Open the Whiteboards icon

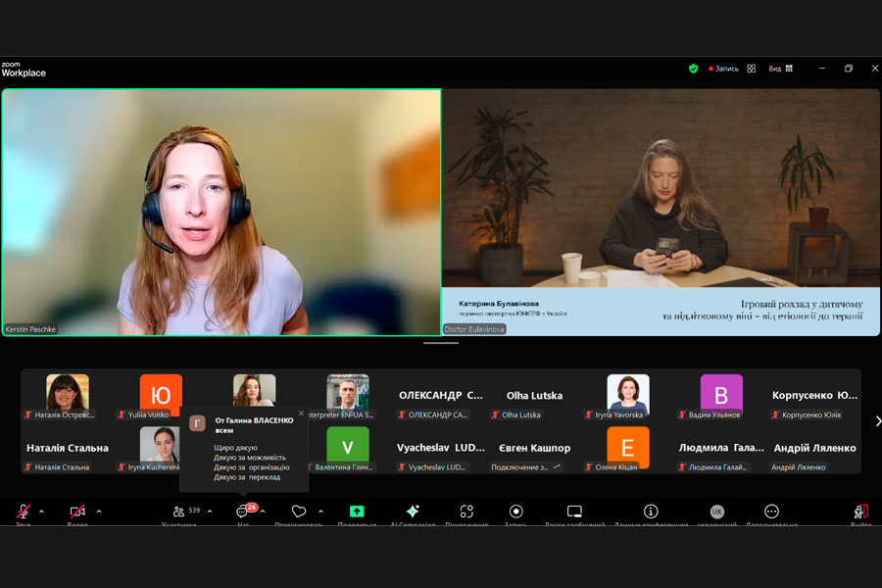[x=574, y=511]
